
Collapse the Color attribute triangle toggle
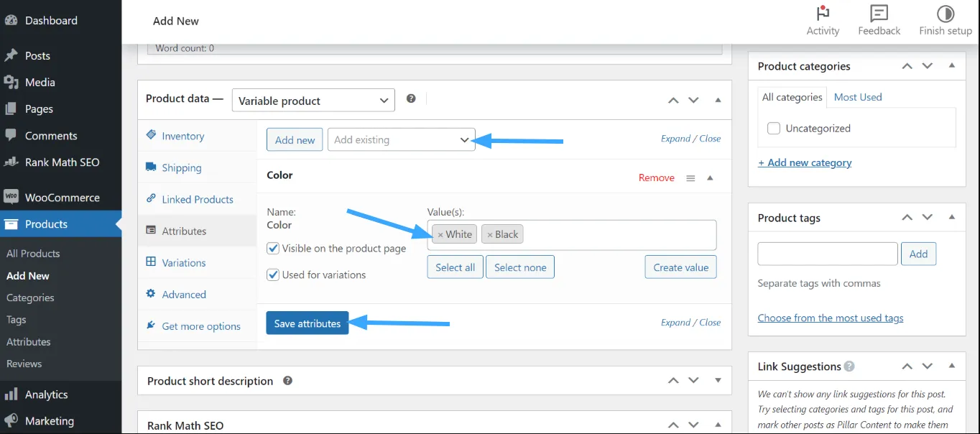coord(710,177)
